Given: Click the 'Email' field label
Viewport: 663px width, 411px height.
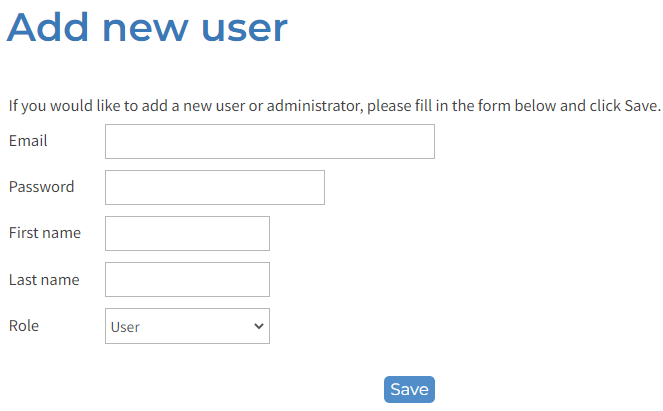Looking at the screenshot, I should [28, 141].
